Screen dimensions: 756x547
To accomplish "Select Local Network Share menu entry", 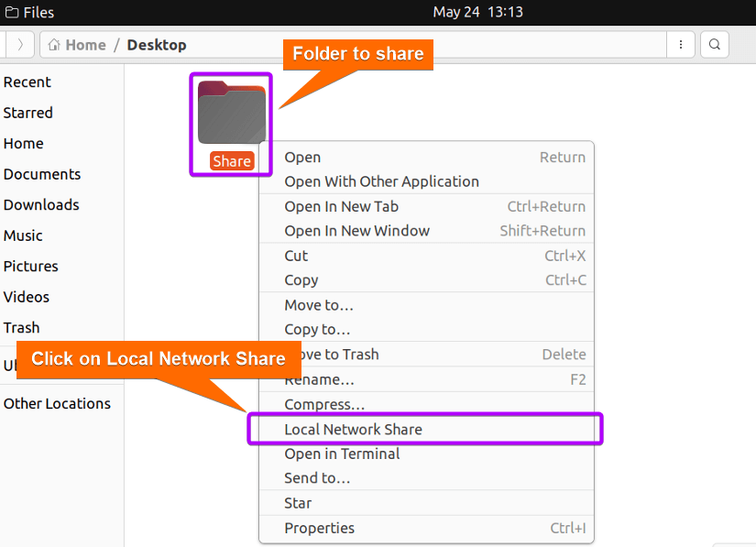I will tap(427, 429).
